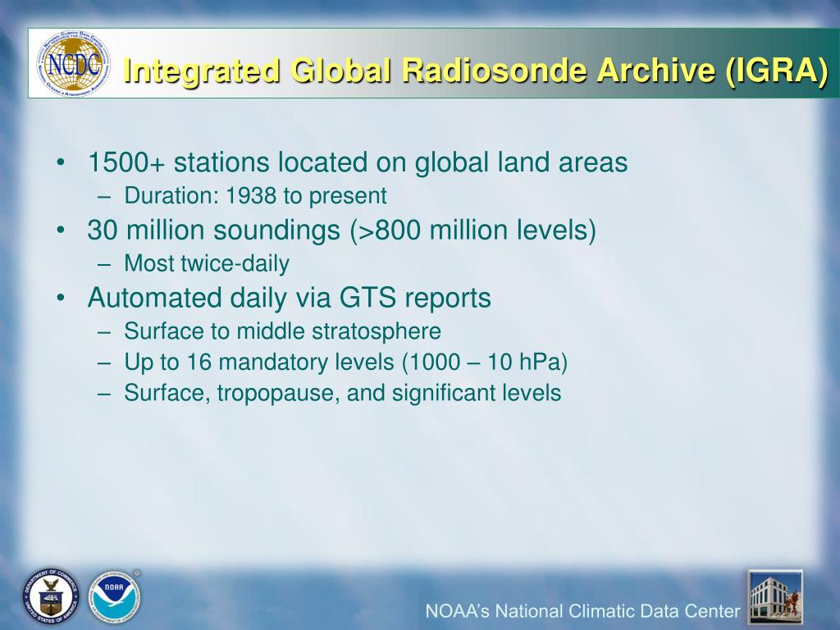Select 'Up to 16 mandatory levels (1000 – 10 hPa)'
This screenshot has width=840, height=630.
click(x=345, y=362)
